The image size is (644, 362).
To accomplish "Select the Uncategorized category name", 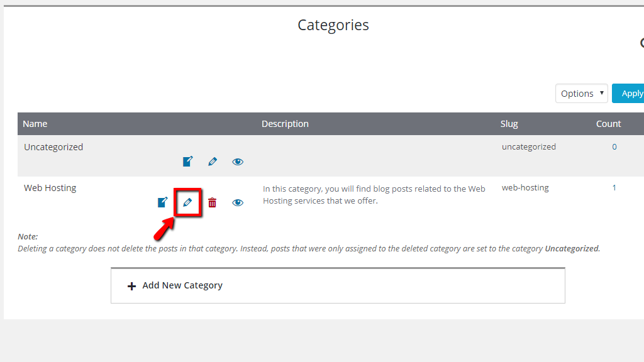I will coord(53,147).
